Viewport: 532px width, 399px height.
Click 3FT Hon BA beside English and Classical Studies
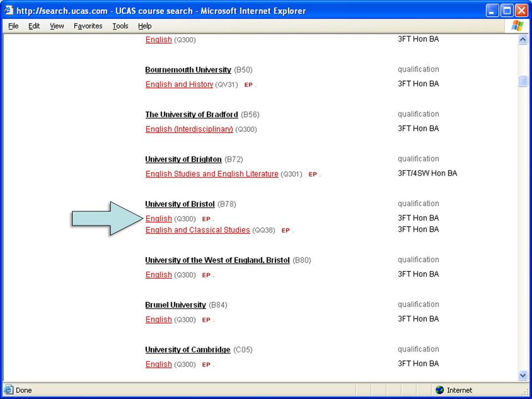tap(418, 229)
